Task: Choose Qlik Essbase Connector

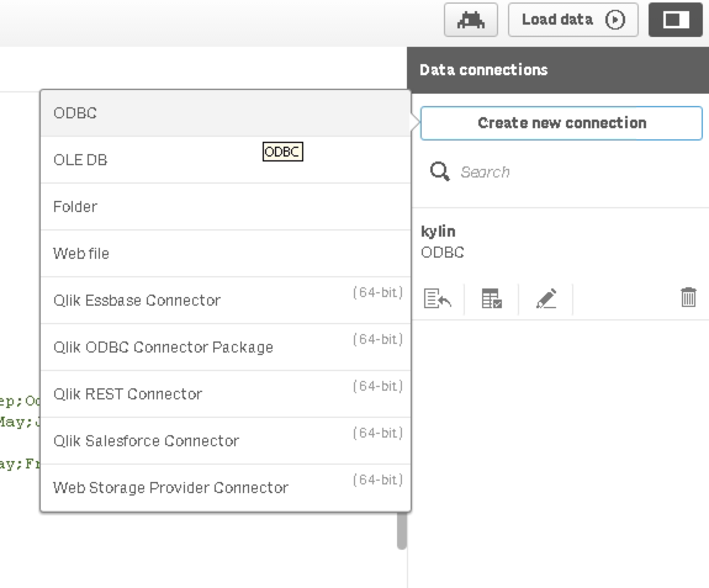Action: click(x=225, y=300)
